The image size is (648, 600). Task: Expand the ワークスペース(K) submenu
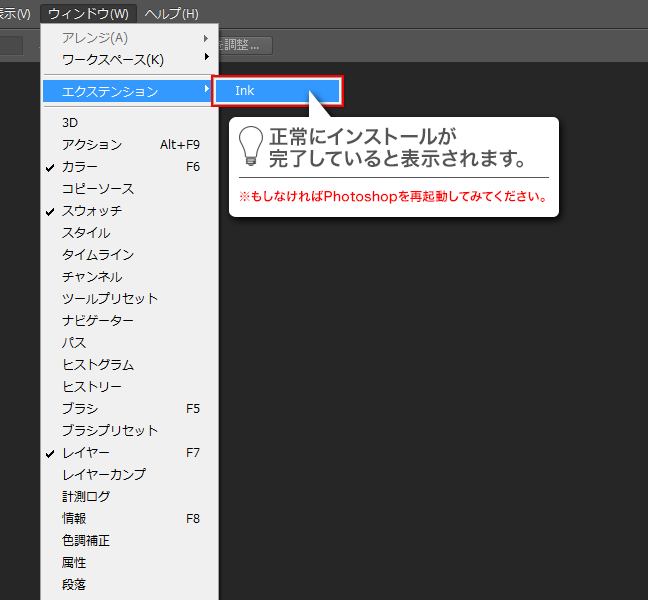click(x=112, y=60)
